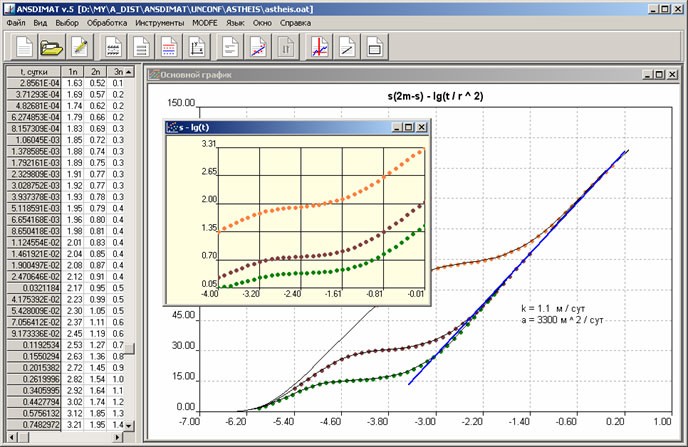
Task: Select the time cell 0.1192534
Action: (x=34, y=345)
